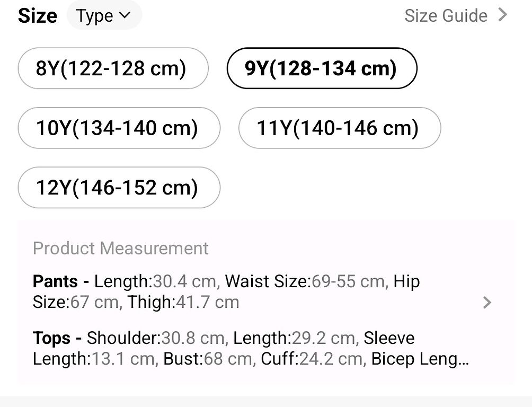The height and width of the screenshot is (407, 532).
Task: Select size 8Y(122-128 cm)
Action: [x=113, y=68]
